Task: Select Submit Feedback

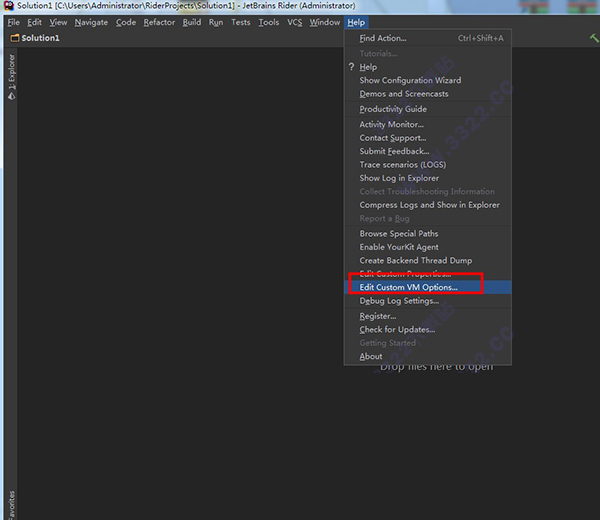Action: click(x=428, y=152)
